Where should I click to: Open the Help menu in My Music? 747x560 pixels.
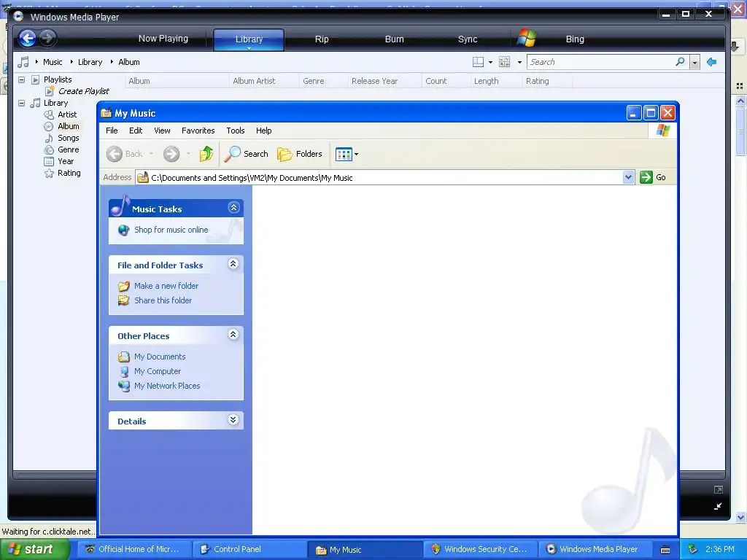[x=263, y=131]
